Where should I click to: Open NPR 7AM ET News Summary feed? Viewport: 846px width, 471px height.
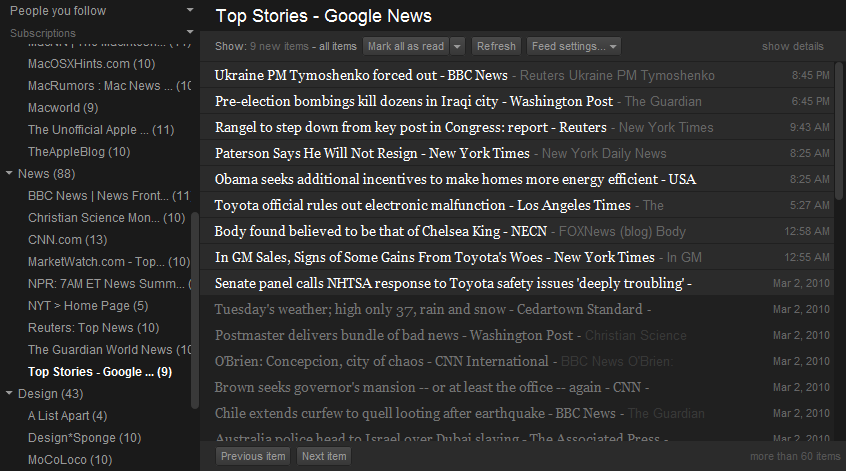110,284
